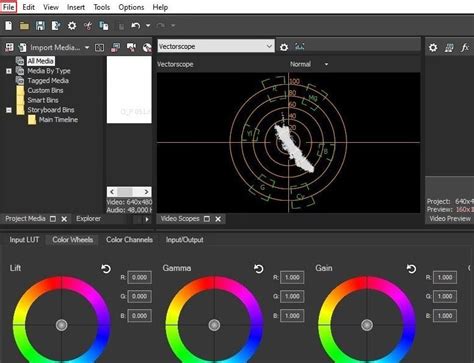
Task: Open the Undo history dropdown arrow
Action: point(148,26)
